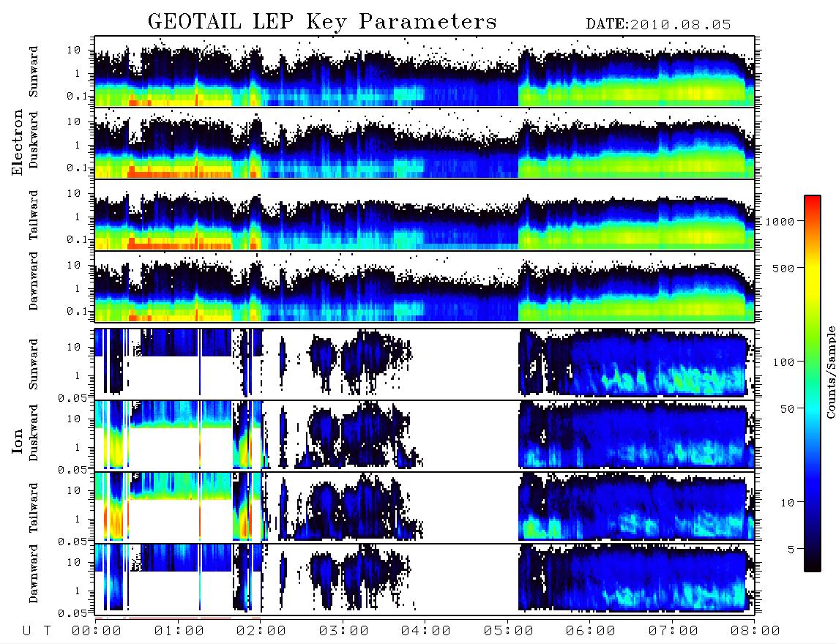Click the 0.05 tick of Ion Dawnward axis
836x644 pixels.
tap(72, 613)
